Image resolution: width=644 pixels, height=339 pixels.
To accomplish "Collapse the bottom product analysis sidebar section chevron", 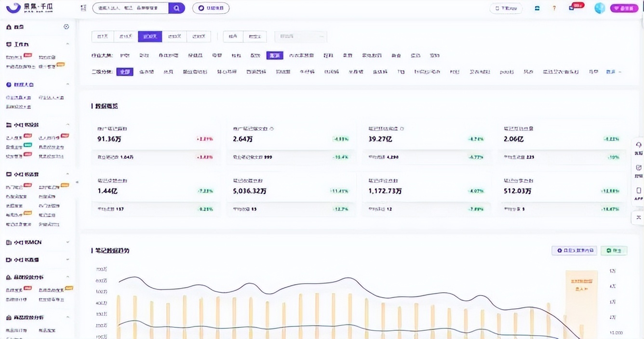I will point(67,317).
